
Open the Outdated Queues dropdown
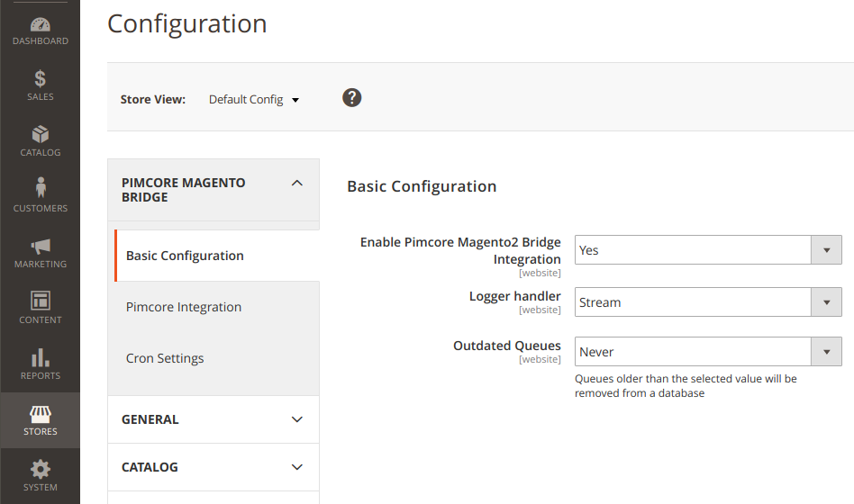[707, 352]
